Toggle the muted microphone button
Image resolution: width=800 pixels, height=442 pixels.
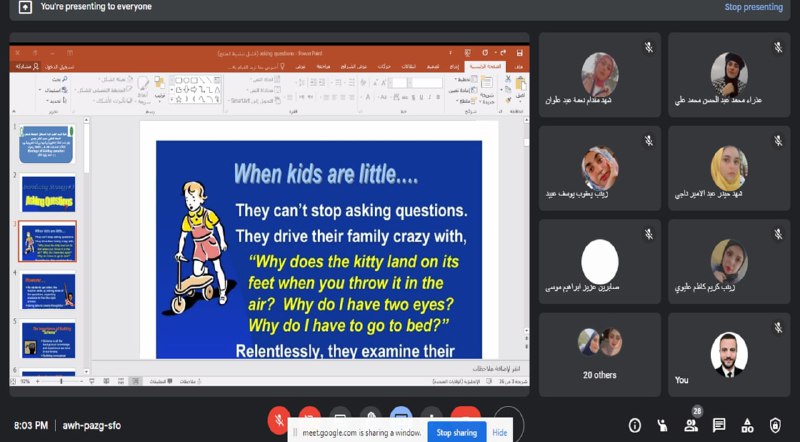(279, 421)
